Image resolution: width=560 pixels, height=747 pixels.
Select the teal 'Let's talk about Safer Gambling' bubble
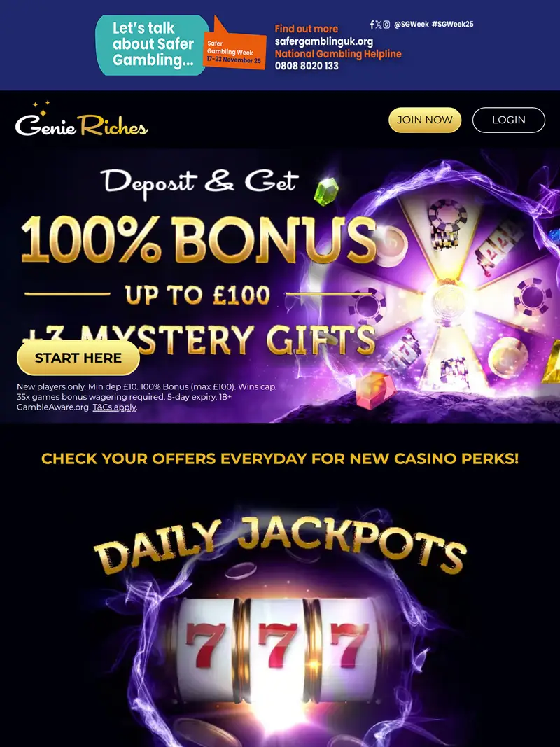click(x=151, y=45)
